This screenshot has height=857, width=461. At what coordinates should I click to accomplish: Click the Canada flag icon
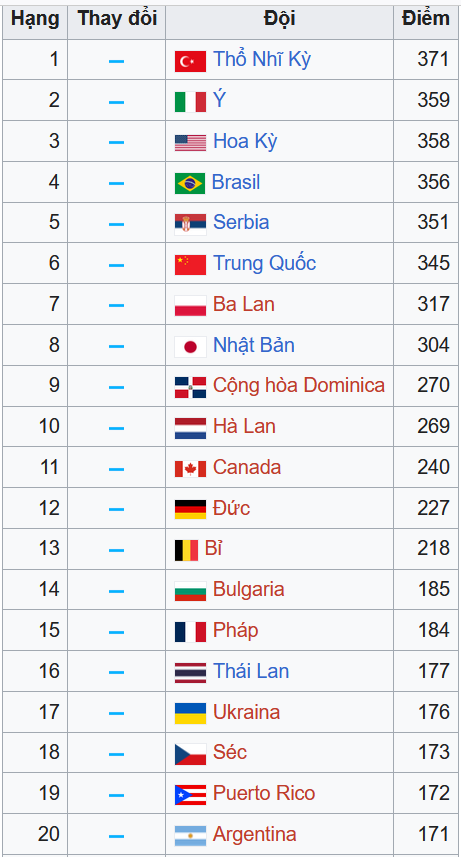click(x=190, y=469)
